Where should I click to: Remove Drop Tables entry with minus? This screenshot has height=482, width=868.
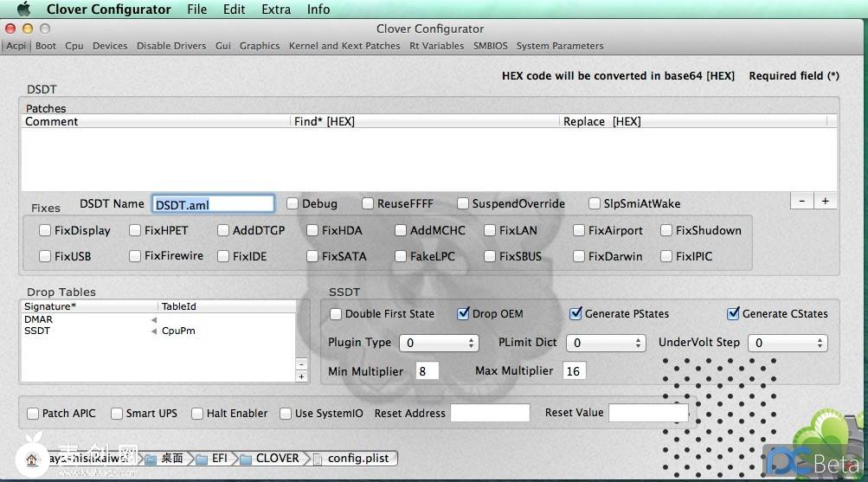click(x=301, y=364)
